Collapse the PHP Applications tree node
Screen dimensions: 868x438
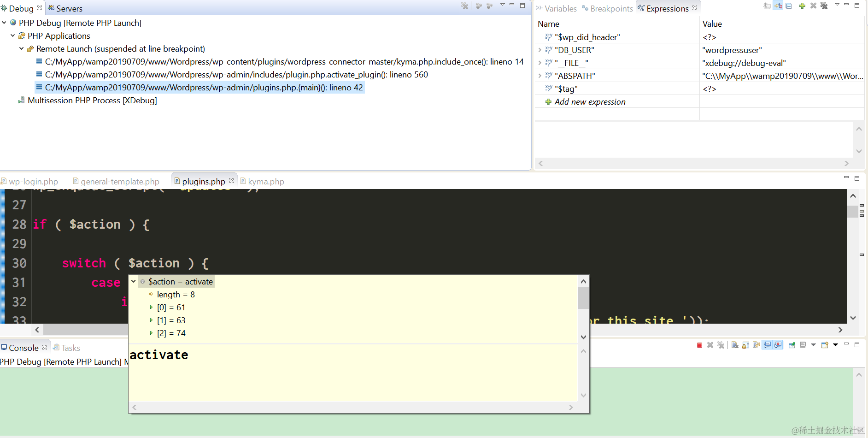tap(13, 35)
